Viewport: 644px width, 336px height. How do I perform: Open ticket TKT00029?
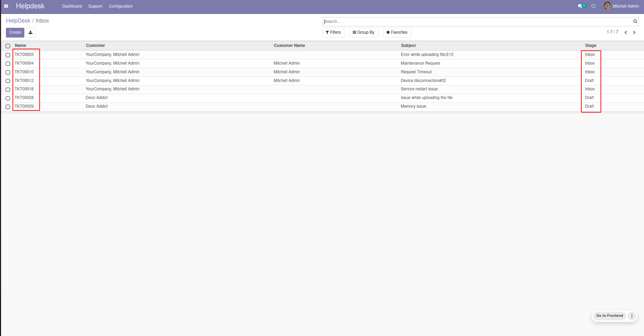click(x=24, y=106)
